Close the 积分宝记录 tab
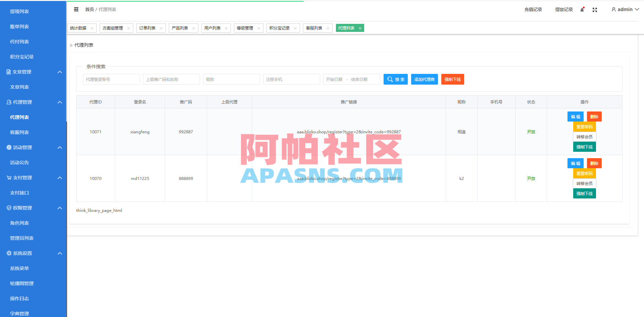Viewport: 644px width, 317px height. 295,28
